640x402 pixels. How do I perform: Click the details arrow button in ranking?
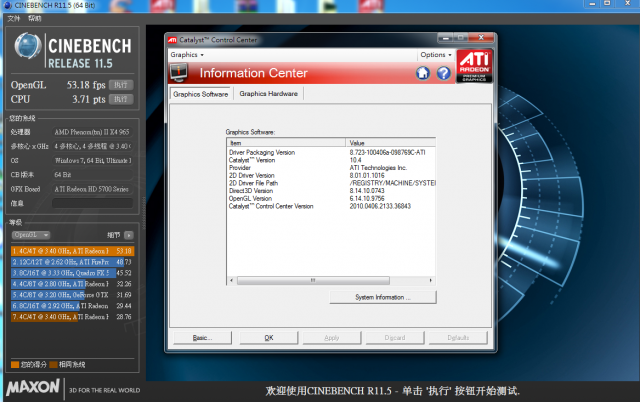(x=129, y=235)
